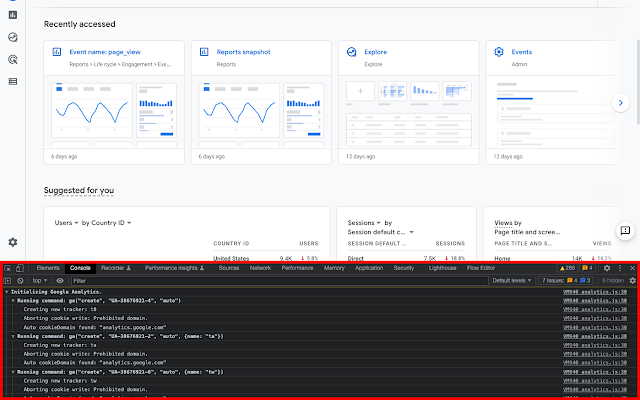Open source link for Initializing Google Analytics
Viewport: 640px width, 400px height.
pyautogui.click(x=595, y=292)
